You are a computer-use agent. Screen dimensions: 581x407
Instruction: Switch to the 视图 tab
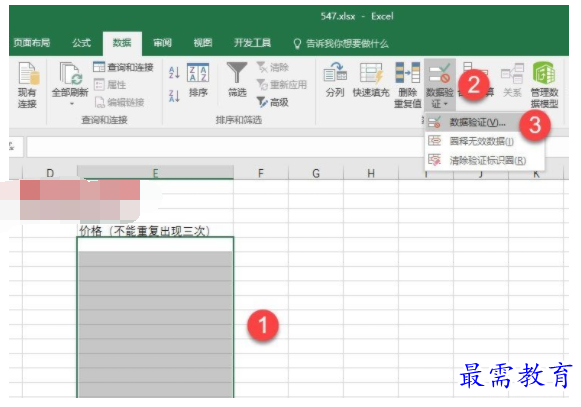click(203, 43)
